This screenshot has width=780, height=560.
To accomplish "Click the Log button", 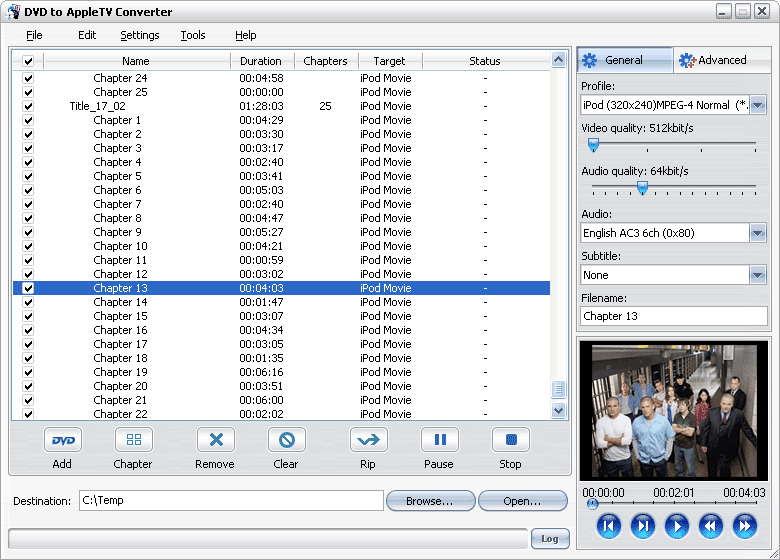I will [550, 539].
